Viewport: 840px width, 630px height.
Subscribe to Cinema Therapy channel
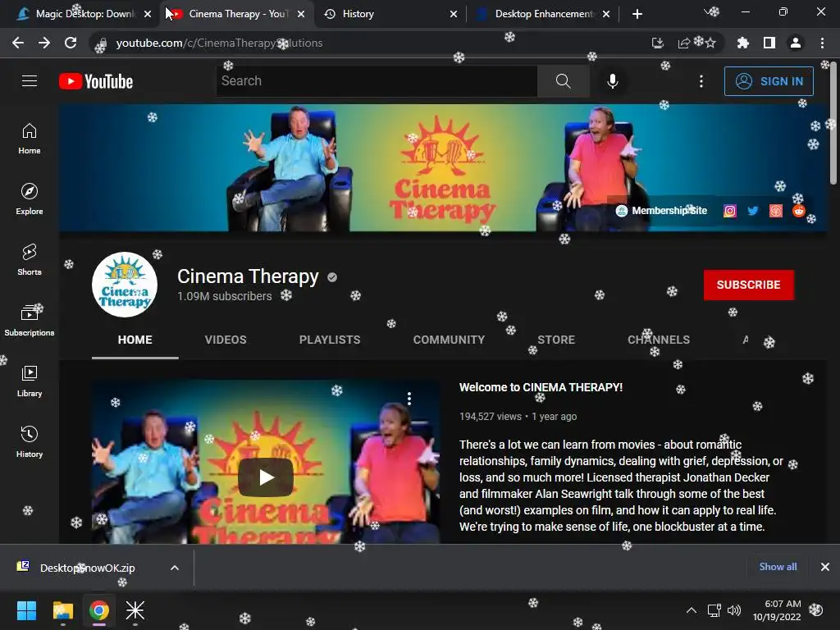[748, 285]
